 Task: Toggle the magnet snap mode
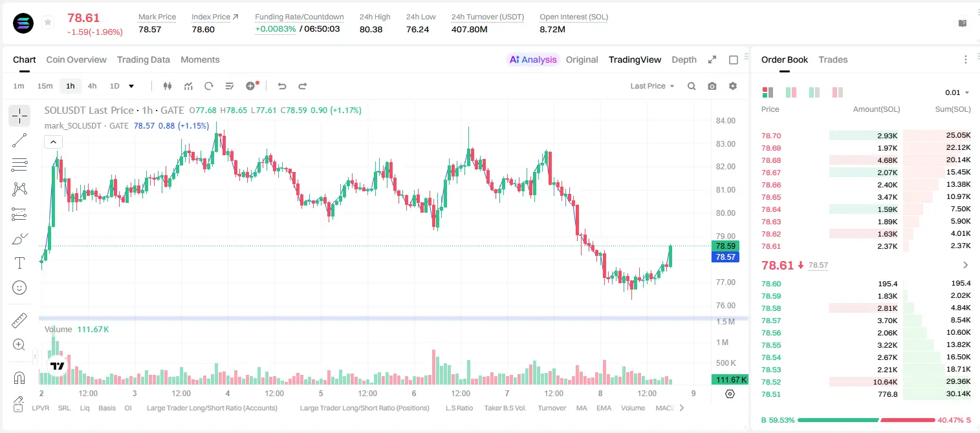(19, 377)
